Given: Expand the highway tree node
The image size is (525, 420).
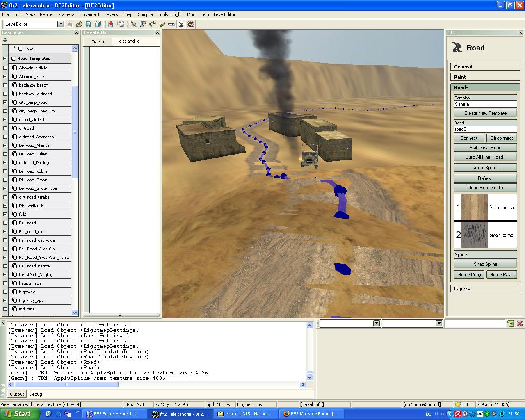Looking at the screenshot, I should pyautogui.click(x=5, y=292).
